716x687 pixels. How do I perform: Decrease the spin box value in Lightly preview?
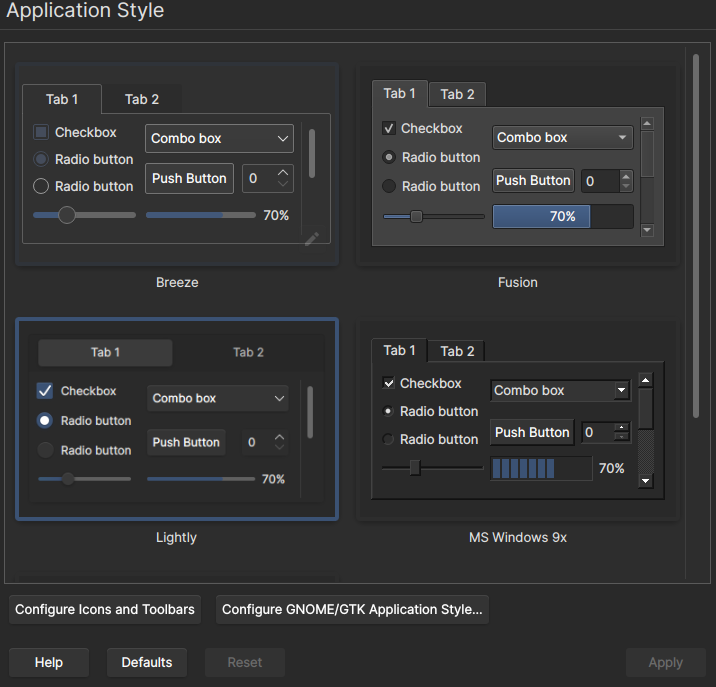click(x=279, y=447)
